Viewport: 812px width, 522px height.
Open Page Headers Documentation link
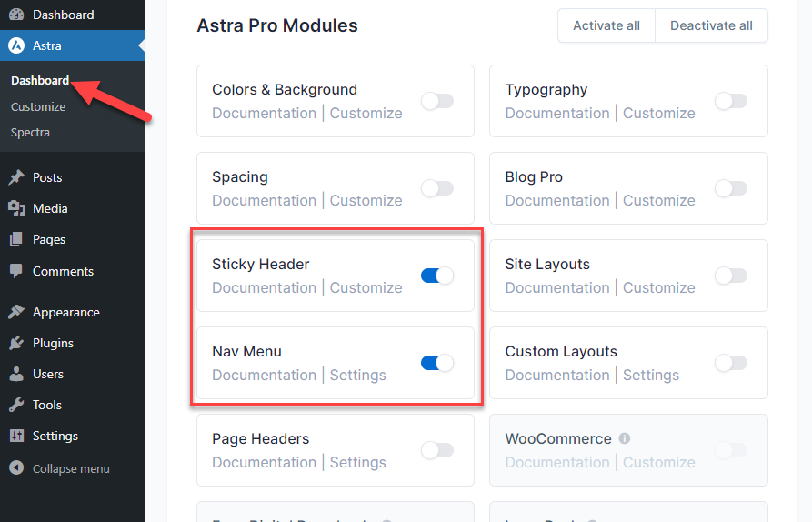coord(264,462)
